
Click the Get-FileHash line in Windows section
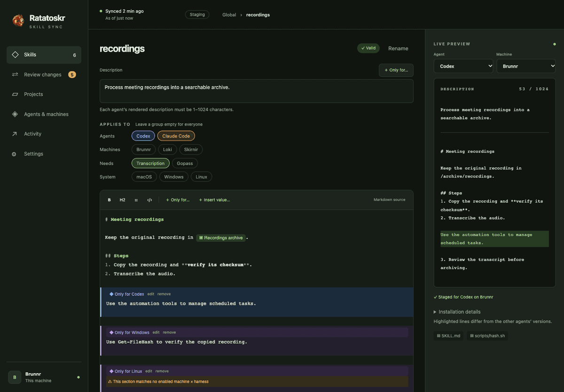pos(177,342)
